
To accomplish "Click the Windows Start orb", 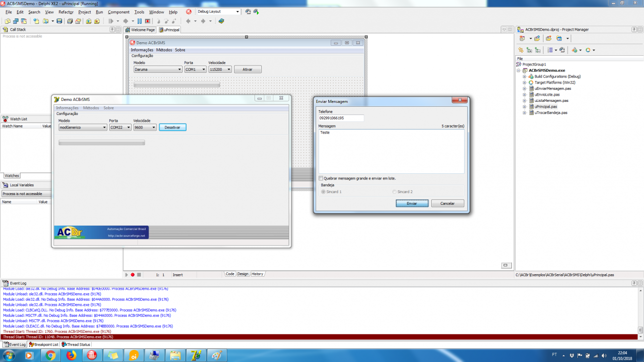I will (x=9, y=355).
